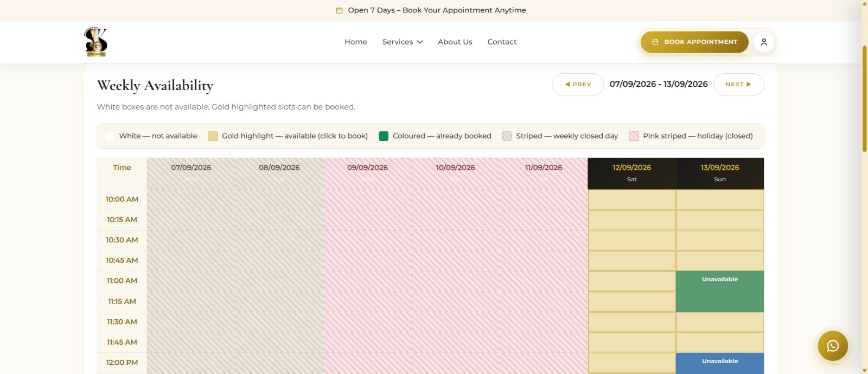Open the About Us page
Image resolution: width=868 pixels, height=374 pixels.
pyautogui.click(x=455, y=42)
